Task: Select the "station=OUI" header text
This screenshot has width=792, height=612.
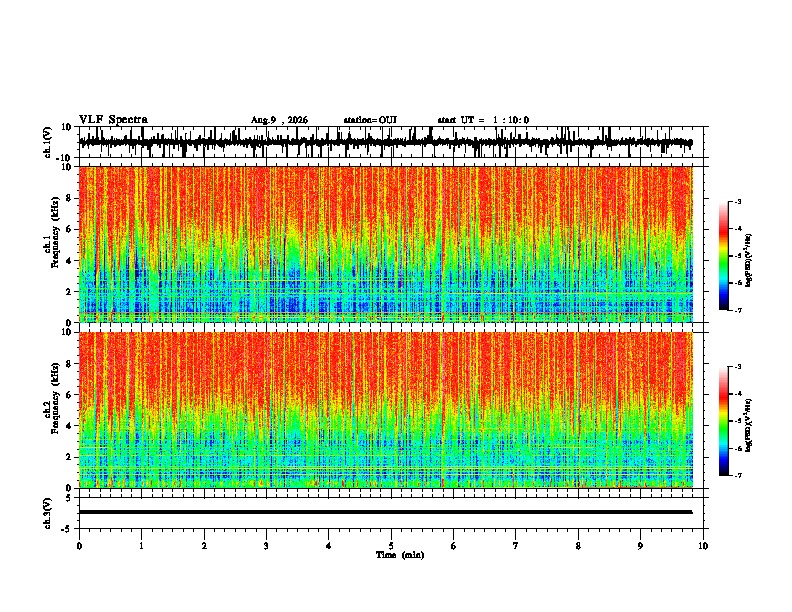Action: pyautogui.click(x=370, y=120)
